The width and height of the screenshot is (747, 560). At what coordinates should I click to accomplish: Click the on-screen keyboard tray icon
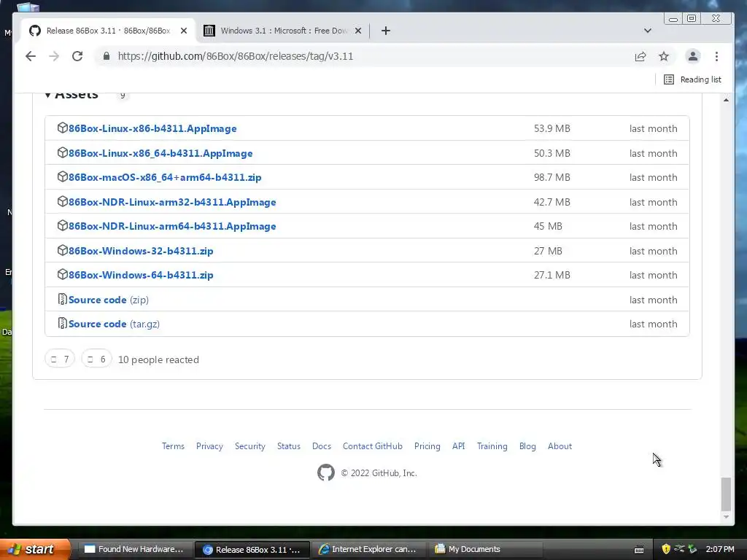(639, 550)
